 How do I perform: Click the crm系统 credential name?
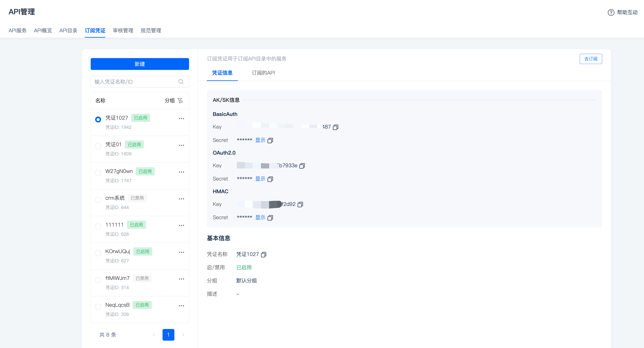(115, 198)
